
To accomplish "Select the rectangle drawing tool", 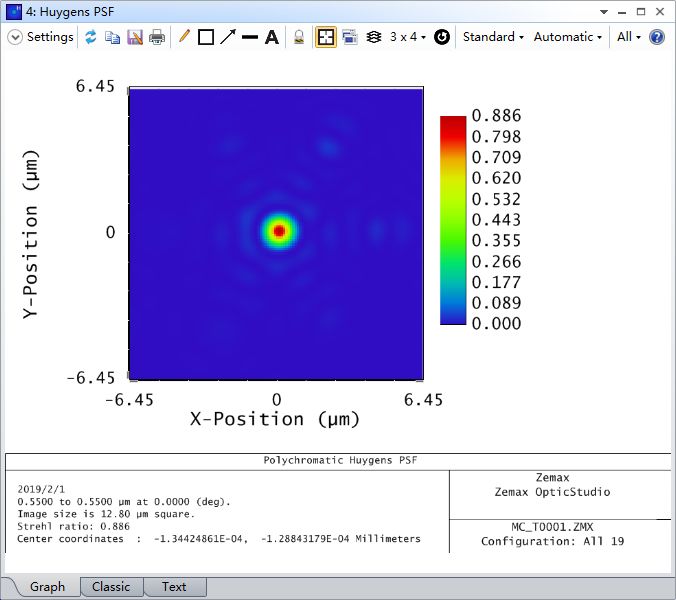I will coord(206,37).
